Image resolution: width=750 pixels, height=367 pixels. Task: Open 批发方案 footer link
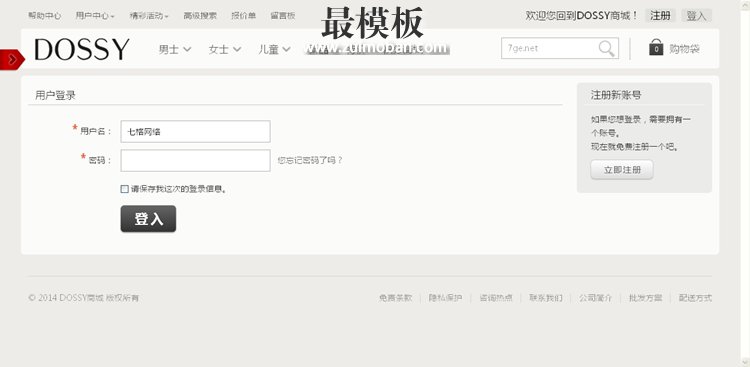646,298
